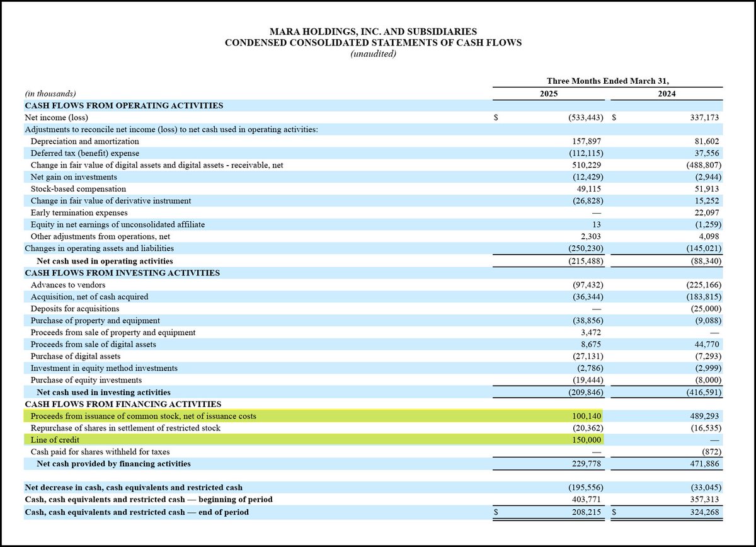Click 'Cash paid for shares withheld for taxes'

(x=100, y=452)
